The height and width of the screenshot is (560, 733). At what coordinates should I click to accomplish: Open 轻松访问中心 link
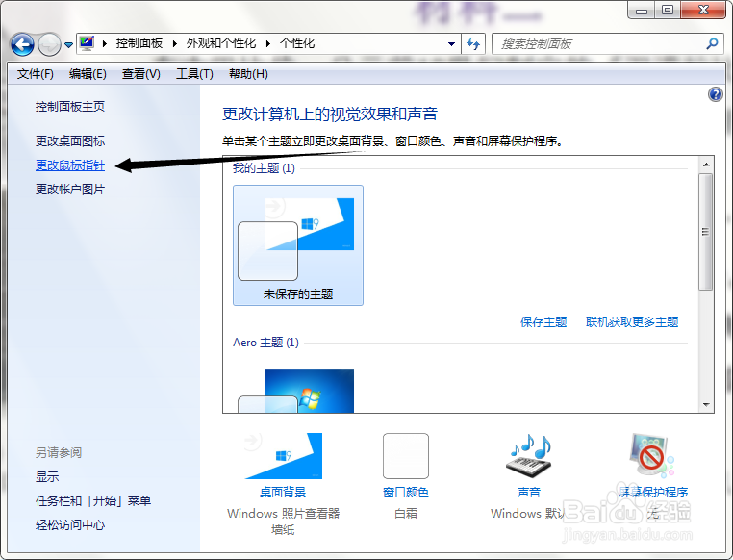[x=70, y=525]
